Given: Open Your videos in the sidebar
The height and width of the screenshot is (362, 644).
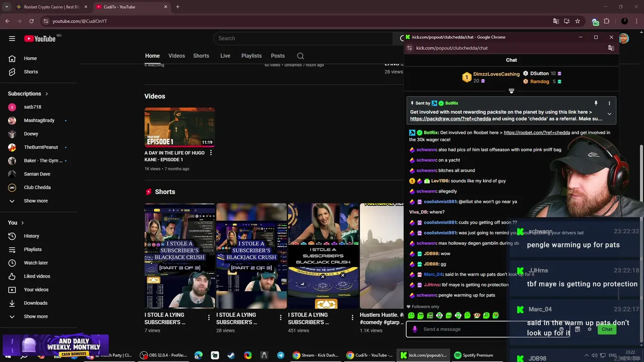Looking at the screenshot, I should click(36, 290).
